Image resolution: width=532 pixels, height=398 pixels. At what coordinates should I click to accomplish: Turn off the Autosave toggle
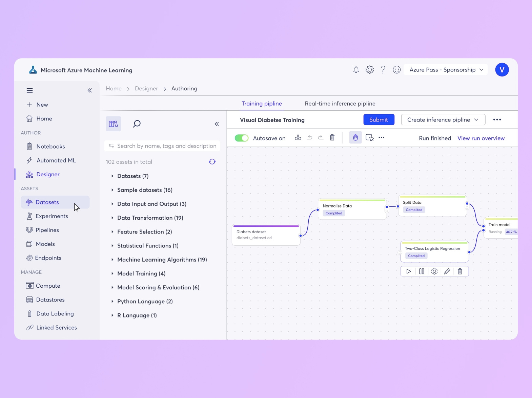(x=242, y=138)
